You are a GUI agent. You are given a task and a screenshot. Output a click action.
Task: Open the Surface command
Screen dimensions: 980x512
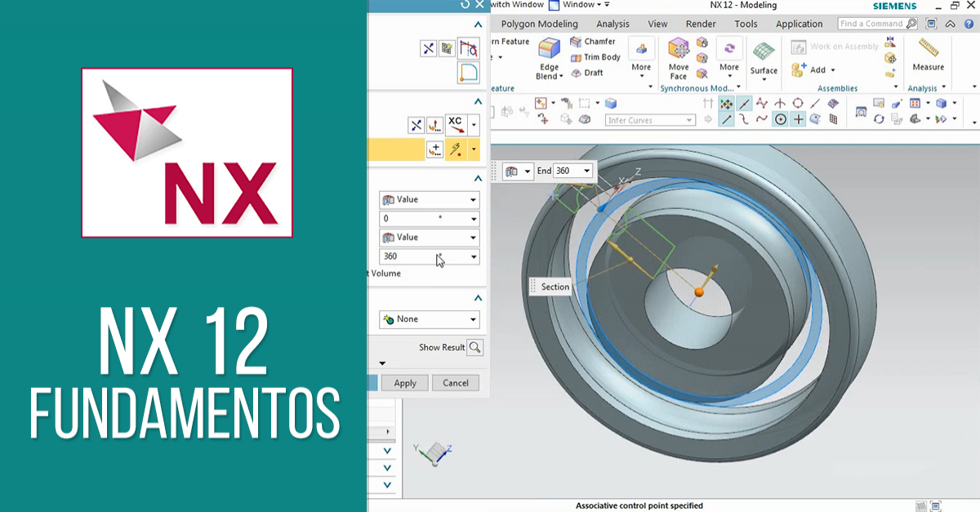click(x=763, y=61)
